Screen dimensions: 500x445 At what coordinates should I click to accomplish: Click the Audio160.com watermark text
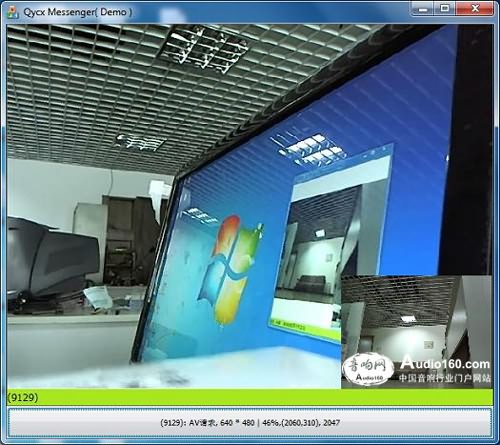click(445, 362)
